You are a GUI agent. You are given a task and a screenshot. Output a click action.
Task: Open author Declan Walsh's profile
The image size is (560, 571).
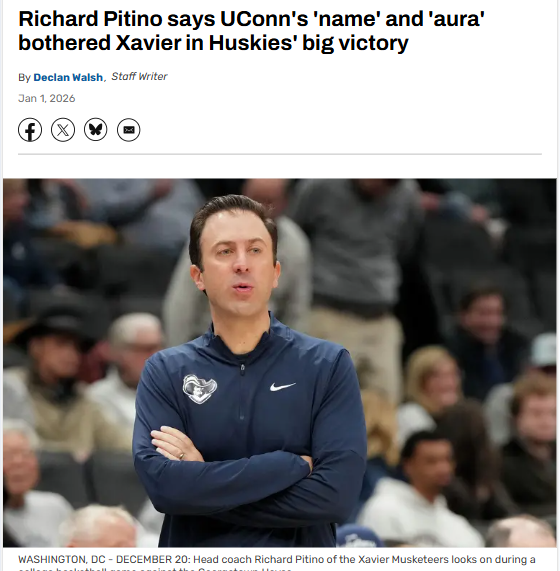(x=68, y=77)
